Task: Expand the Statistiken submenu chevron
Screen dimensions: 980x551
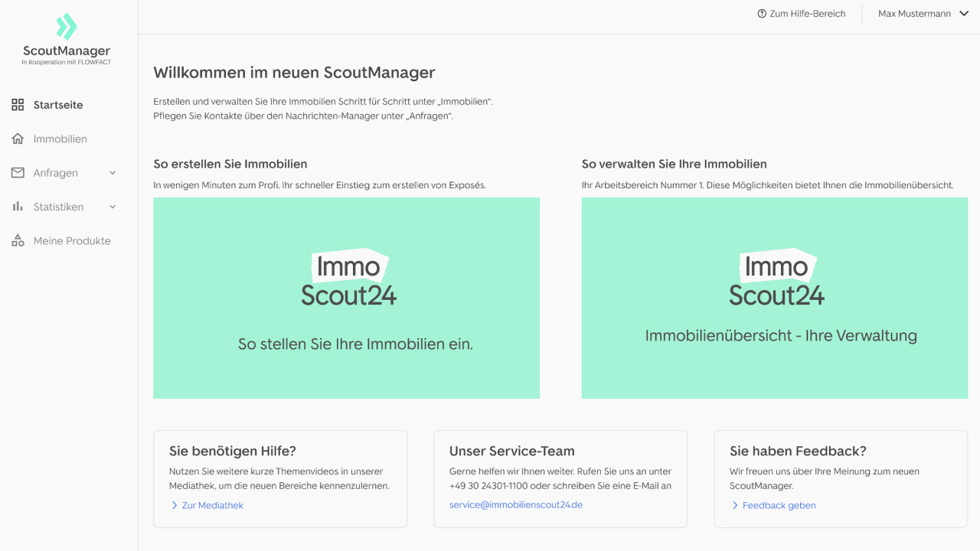Action: [113, 207]
